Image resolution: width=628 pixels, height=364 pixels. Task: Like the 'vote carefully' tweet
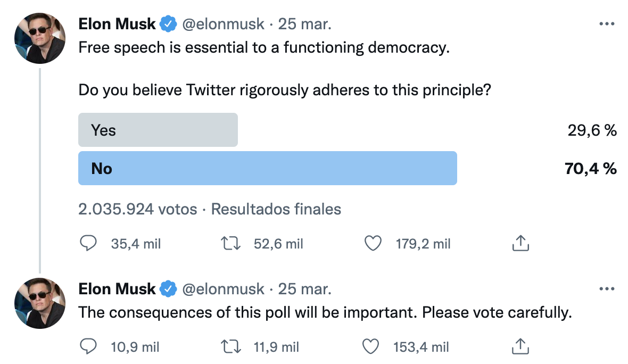pos(370,347)
